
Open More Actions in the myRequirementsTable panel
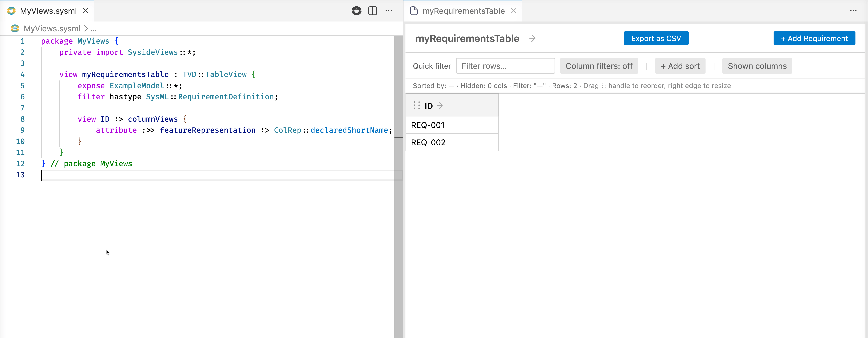[x=853, y=11]
